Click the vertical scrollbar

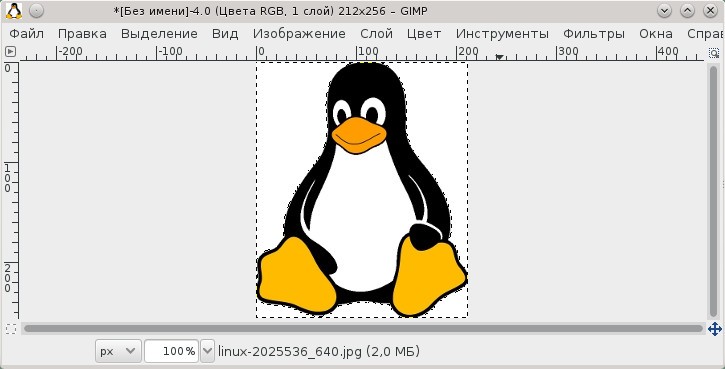pyautogui.click(x=713, y=190)
